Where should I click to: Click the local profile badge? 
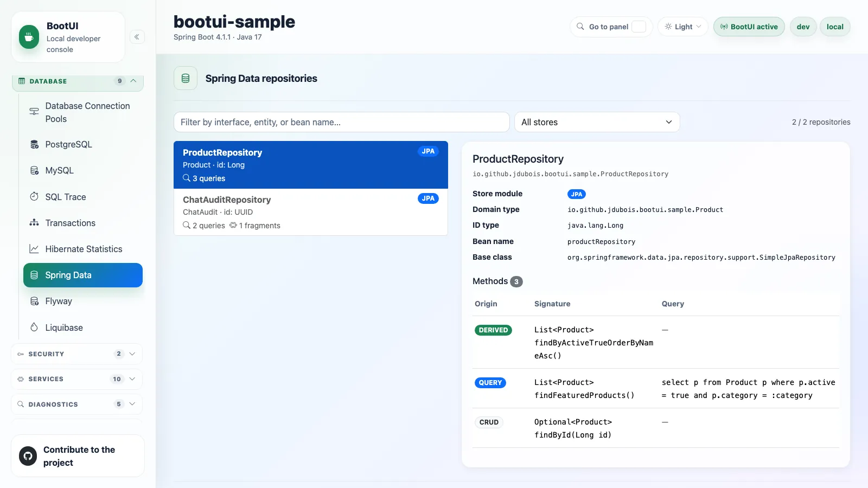[x=835, y=27]
